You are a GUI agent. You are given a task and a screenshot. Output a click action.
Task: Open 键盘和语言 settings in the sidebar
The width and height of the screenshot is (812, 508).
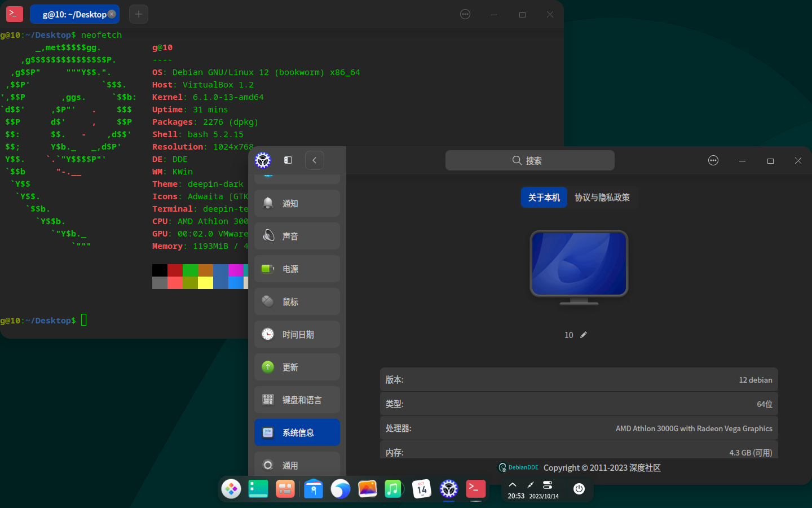tap(297, 400)
